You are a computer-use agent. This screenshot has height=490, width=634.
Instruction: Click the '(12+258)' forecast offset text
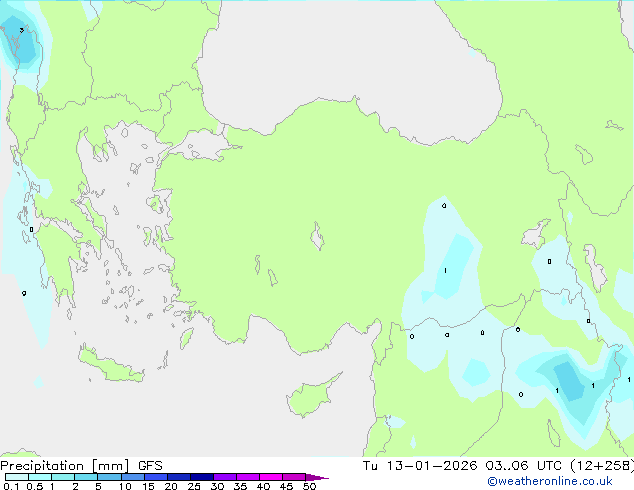point(602,466)
